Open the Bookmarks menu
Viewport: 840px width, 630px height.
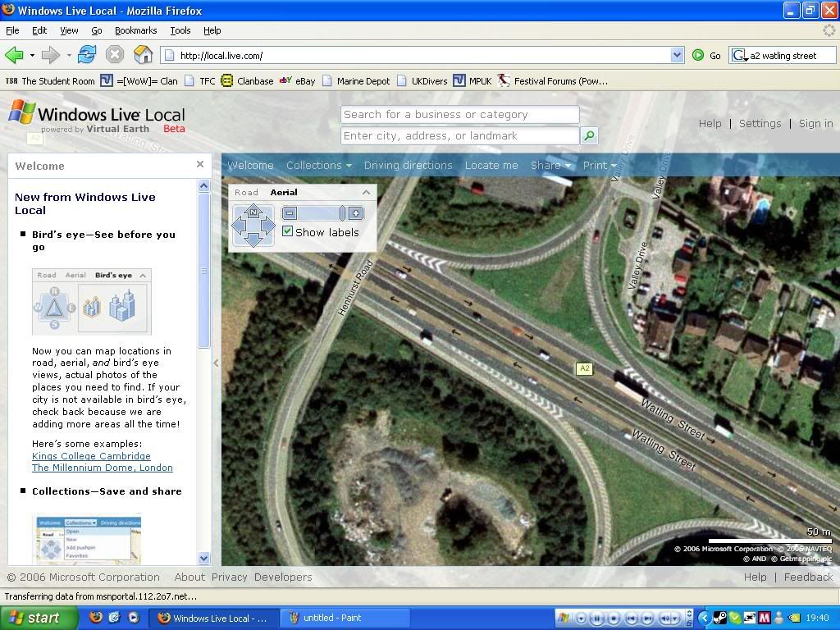136,30
